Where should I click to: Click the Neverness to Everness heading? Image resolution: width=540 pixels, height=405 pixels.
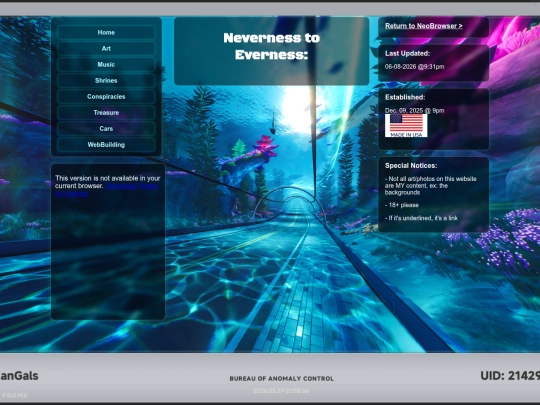click(271, 46)
